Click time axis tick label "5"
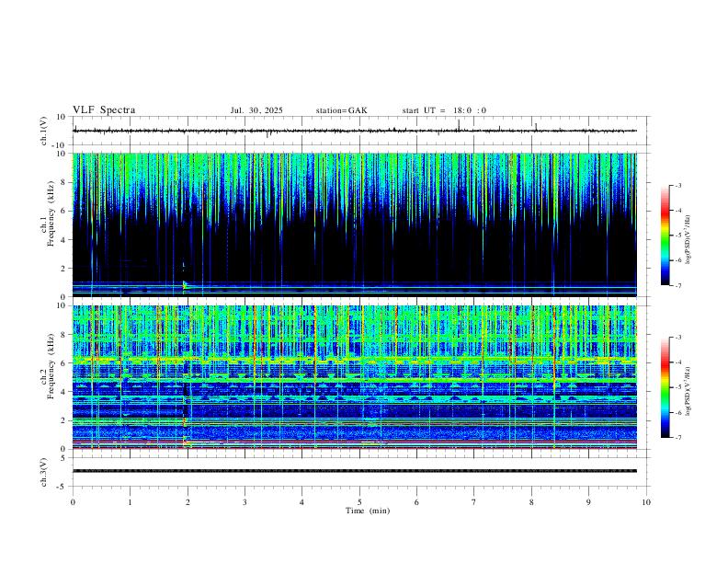The image size is (728, 563). 359,502
